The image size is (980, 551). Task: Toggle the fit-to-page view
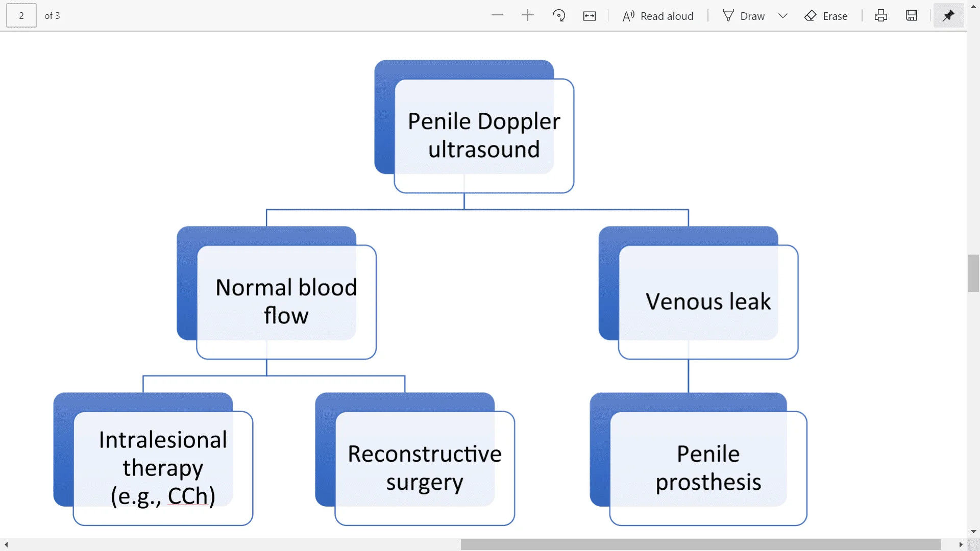click(589, 15)
